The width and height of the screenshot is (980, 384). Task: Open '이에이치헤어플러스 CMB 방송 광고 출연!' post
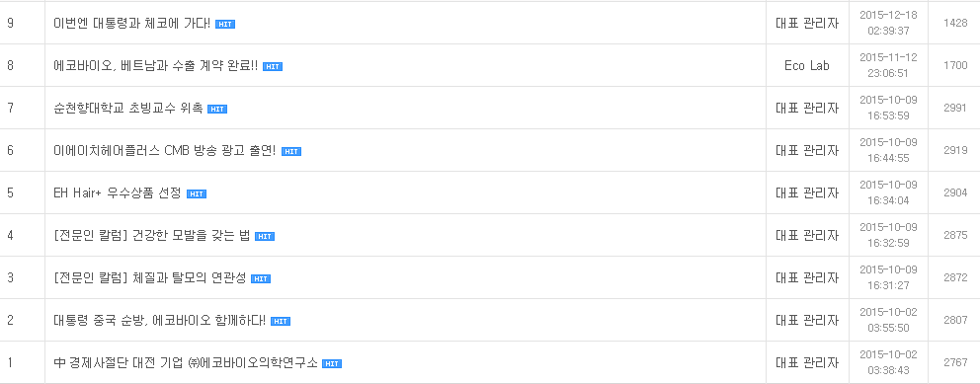165,151
